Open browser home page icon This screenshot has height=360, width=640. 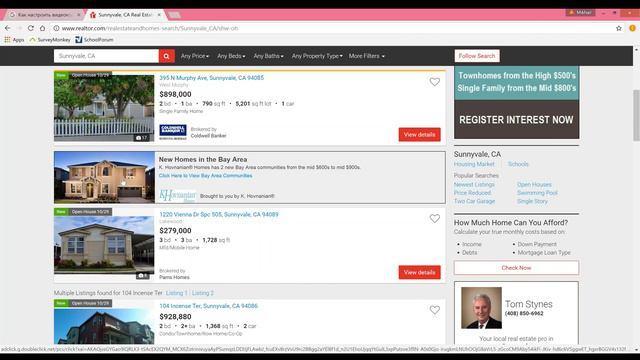pos(42,28)
